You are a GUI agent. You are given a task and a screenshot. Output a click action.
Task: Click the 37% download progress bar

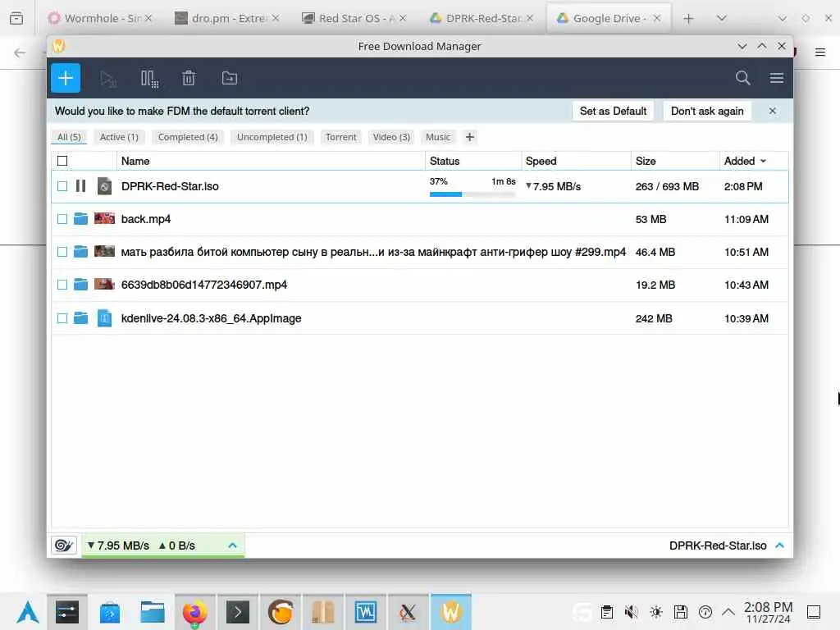click(472, 194)
